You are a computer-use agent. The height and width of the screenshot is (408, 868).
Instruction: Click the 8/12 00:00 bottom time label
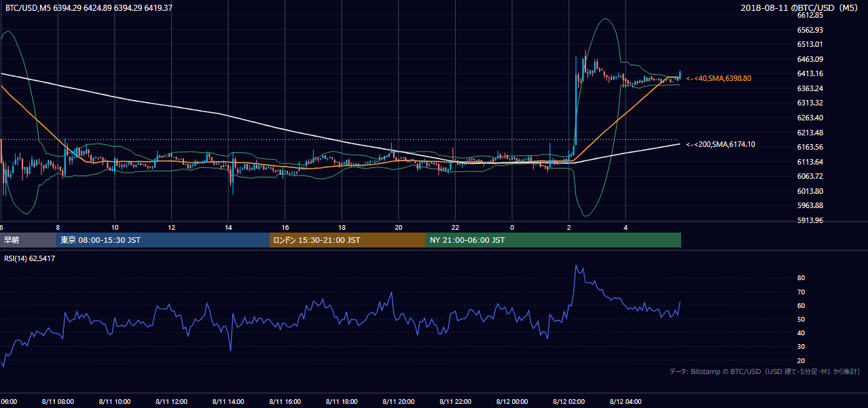click(x=512, y=402)
